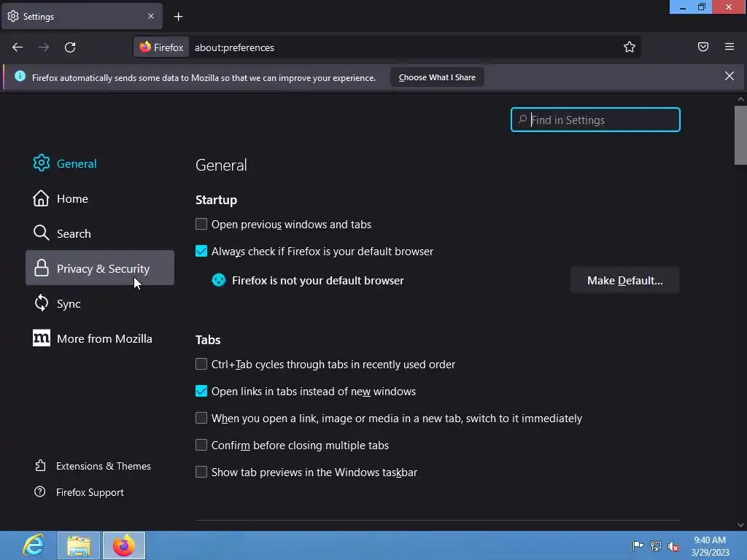This screenshot has width=747, height=560.
Task: Open the Firefox hamburger menu
Action: (729, 47)
